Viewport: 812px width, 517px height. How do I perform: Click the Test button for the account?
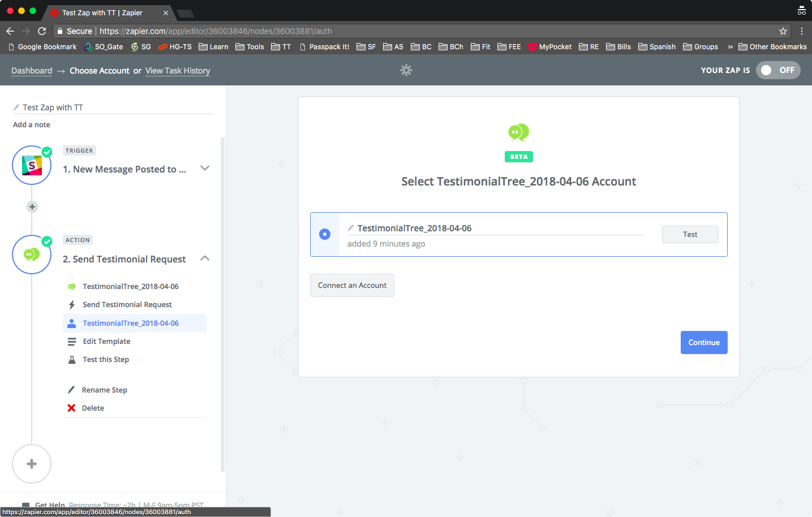click(690, 235)
